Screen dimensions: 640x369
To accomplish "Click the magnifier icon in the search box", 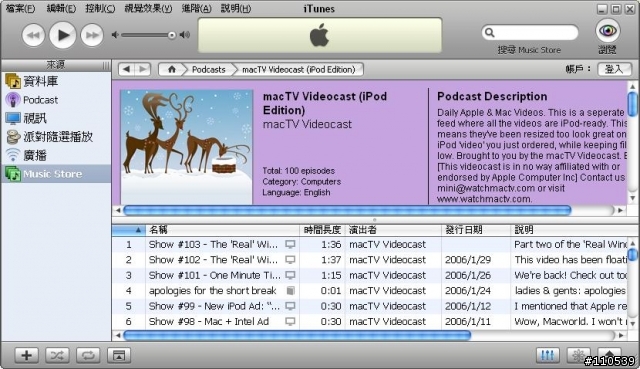I will pyautogui.click(x=489, y=33).
